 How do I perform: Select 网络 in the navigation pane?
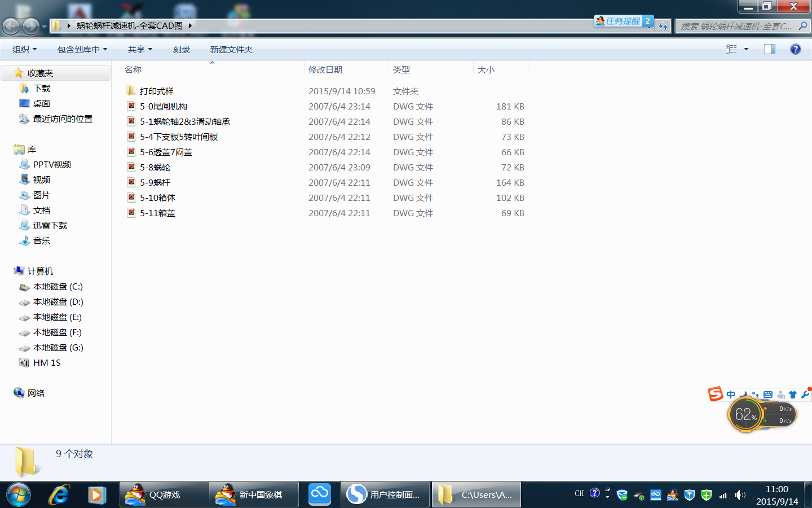tap(36, 393)
